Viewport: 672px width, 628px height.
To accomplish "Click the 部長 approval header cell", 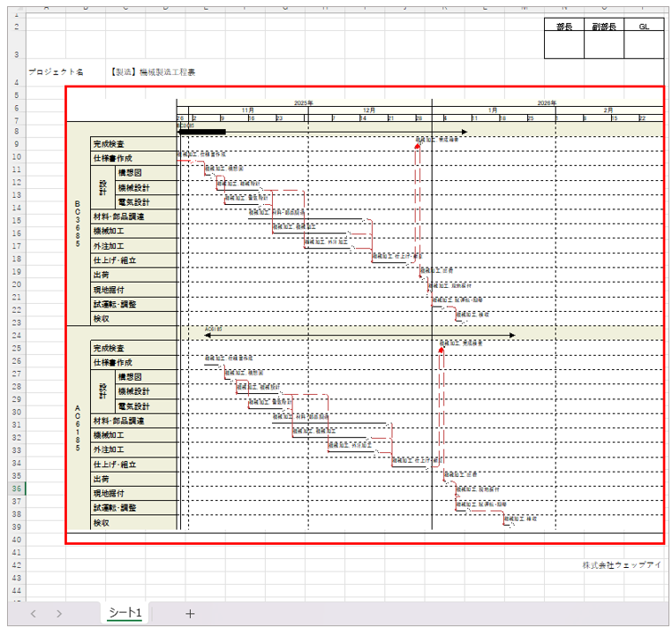I will [x=563, y=26].
